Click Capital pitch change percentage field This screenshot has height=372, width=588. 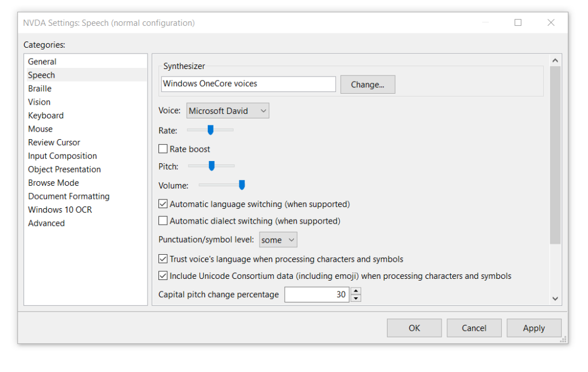(317, 294)
